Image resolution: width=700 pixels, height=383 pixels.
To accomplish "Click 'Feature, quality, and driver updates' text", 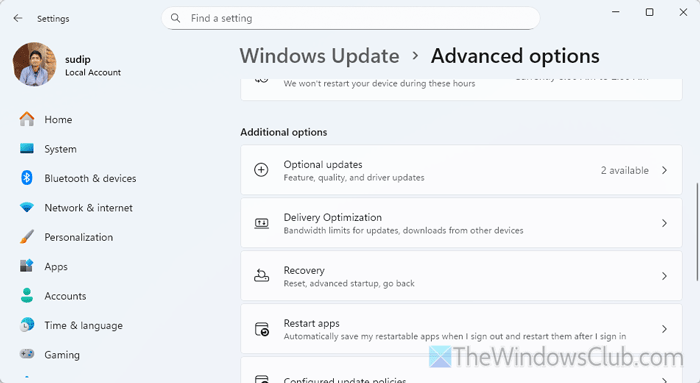I will 354,178.
